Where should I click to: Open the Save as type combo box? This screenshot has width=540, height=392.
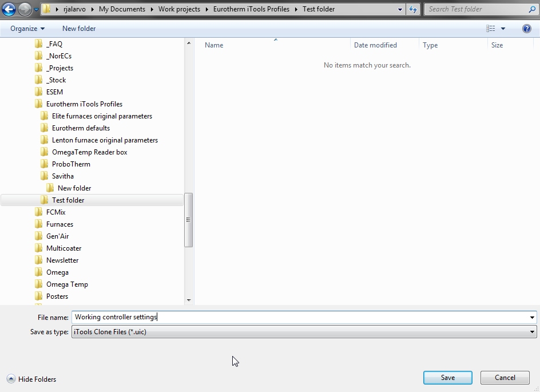304,332
